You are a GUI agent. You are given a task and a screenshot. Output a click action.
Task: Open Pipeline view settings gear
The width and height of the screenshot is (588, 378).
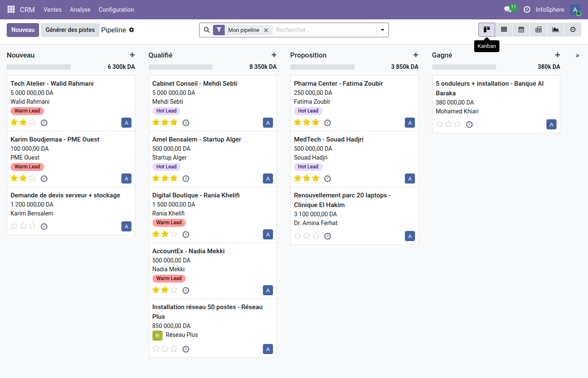132,30
